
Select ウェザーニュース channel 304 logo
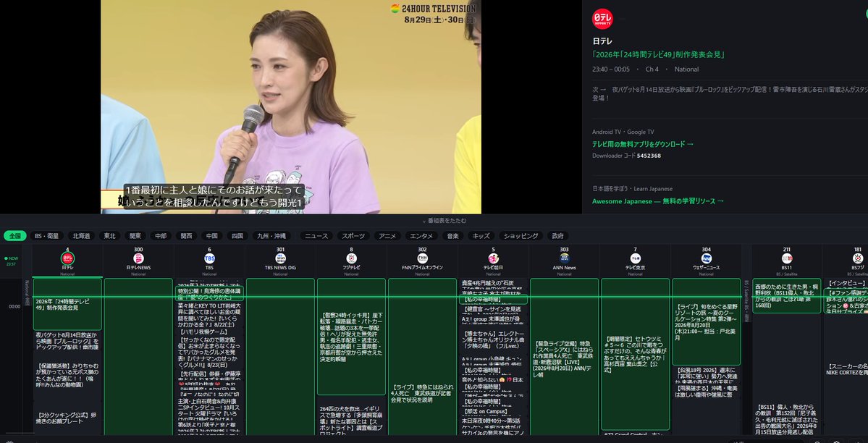click(x=707, y=258)
